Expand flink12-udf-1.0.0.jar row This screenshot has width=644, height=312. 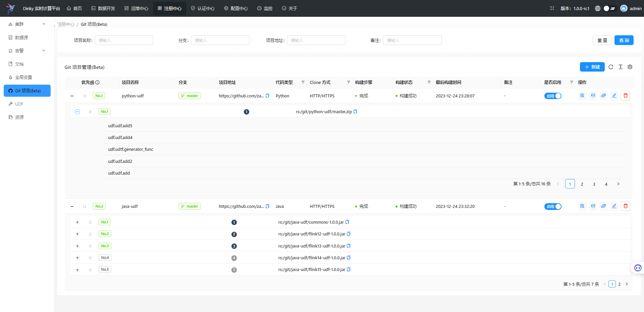(x=77, y=234)
